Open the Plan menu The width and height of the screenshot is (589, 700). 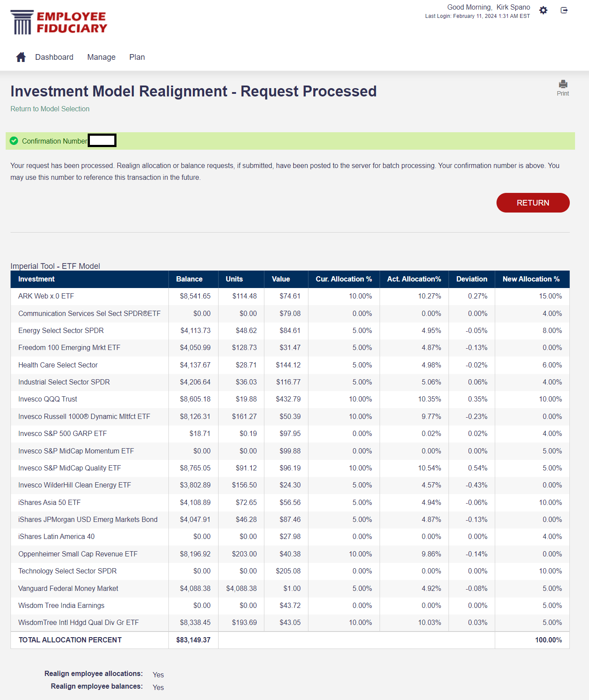[137, 57]
